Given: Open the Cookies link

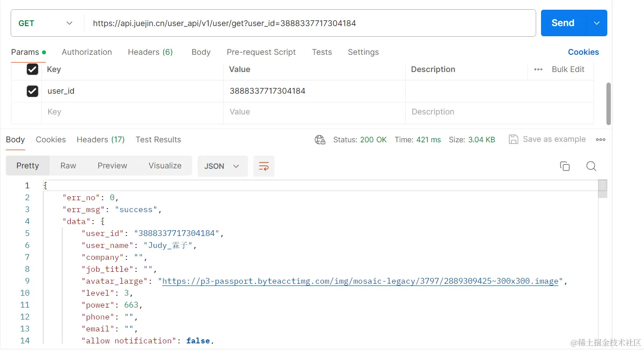Looking at the screenshot, I should click(x=583, y=52).
